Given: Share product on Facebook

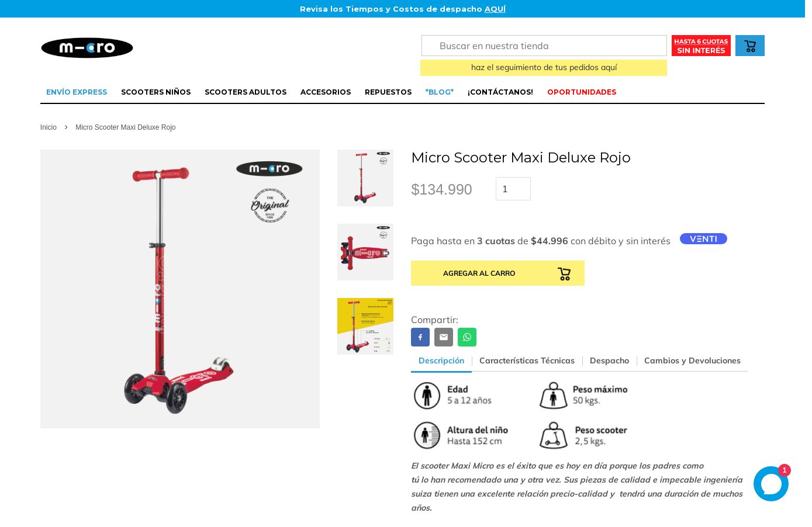Looking at the screenshot, I should click(420, 337).
